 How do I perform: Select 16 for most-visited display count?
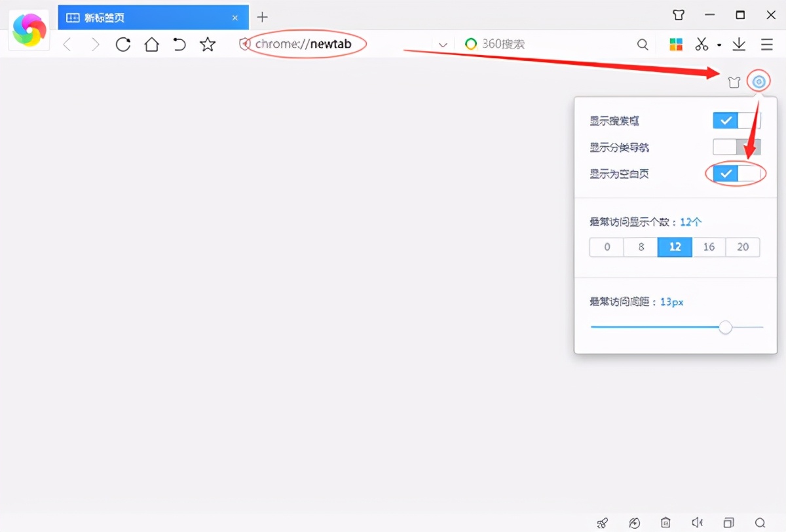pyautogui.click(x=709, y=247)
